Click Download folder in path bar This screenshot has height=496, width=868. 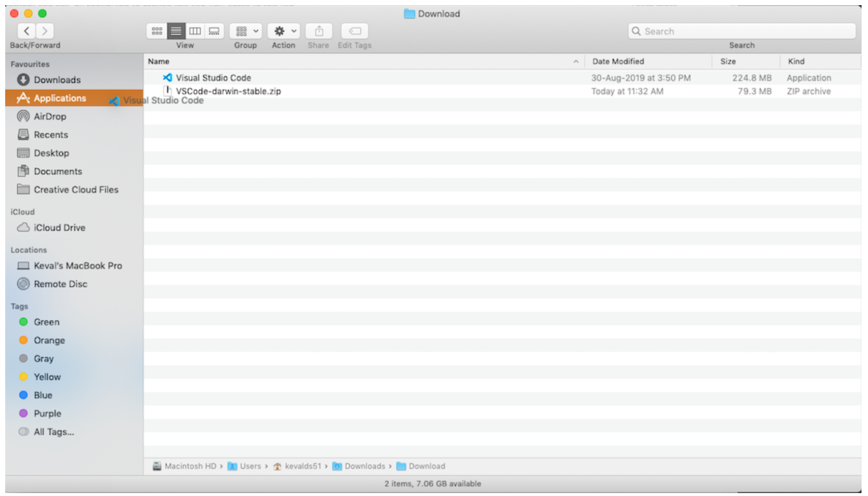421,466
